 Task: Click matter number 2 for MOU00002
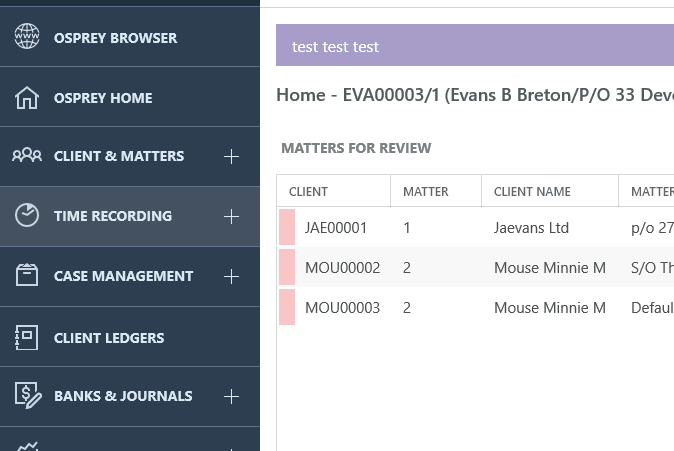tap(407, 268)
